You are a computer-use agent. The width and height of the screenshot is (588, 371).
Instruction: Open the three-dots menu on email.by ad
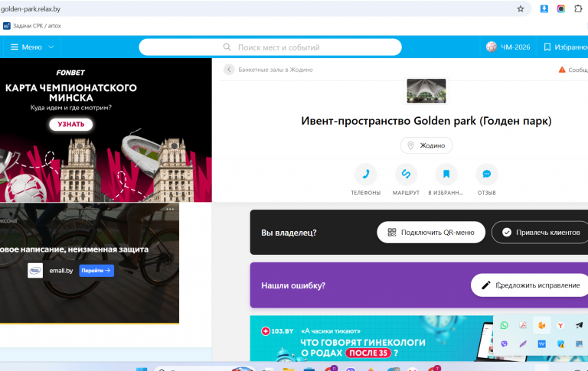click(x=170, y=209)
